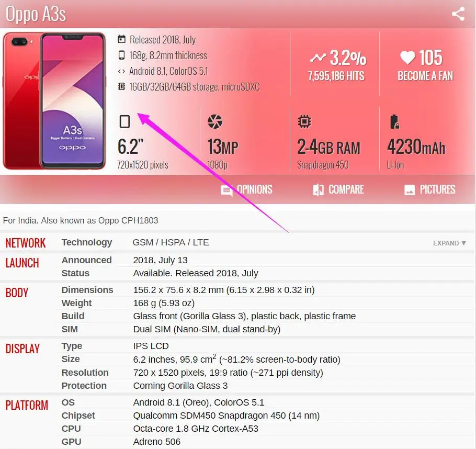
Task: Click the GSM / HSPA / LTE value
Action: (171, 242)
